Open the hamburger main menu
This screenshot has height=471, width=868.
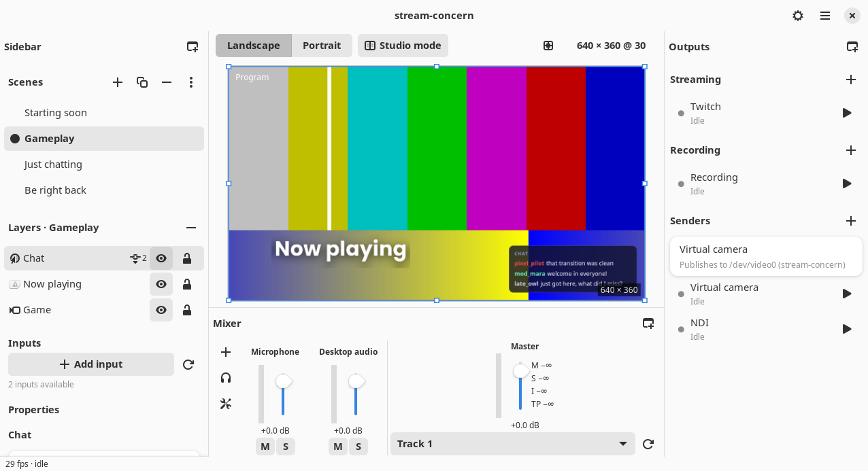[x=825, y=16]
